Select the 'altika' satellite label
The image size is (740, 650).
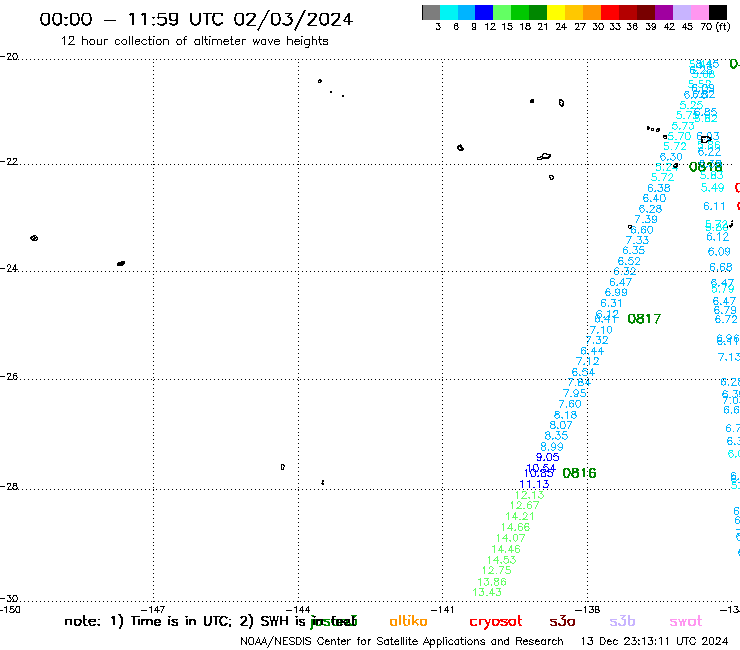click(x=408, y=621)
